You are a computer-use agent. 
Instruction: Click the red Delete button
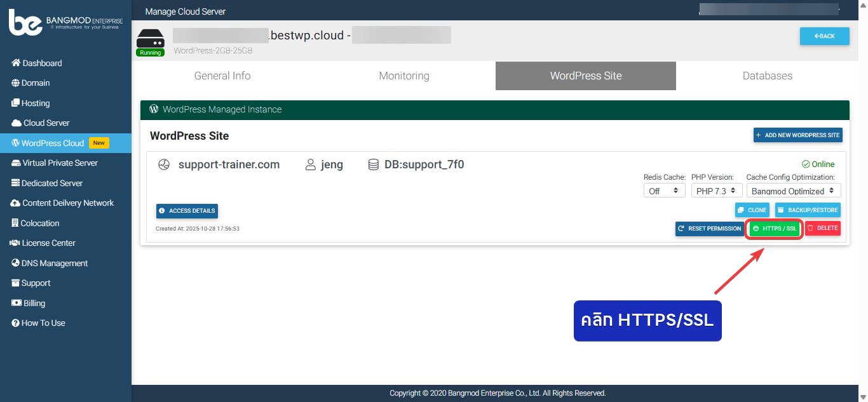click(822, 228)
